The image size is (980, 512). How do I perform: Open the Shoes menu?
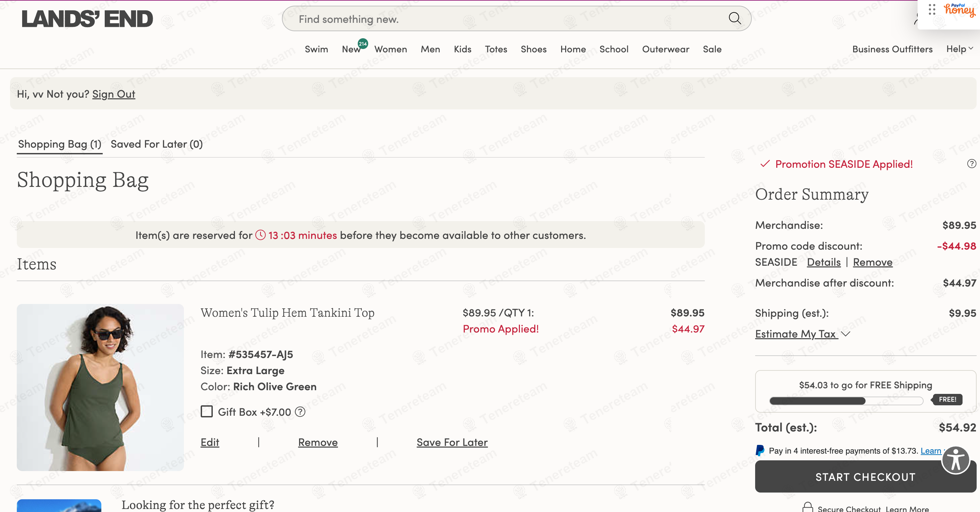[533, 49]
